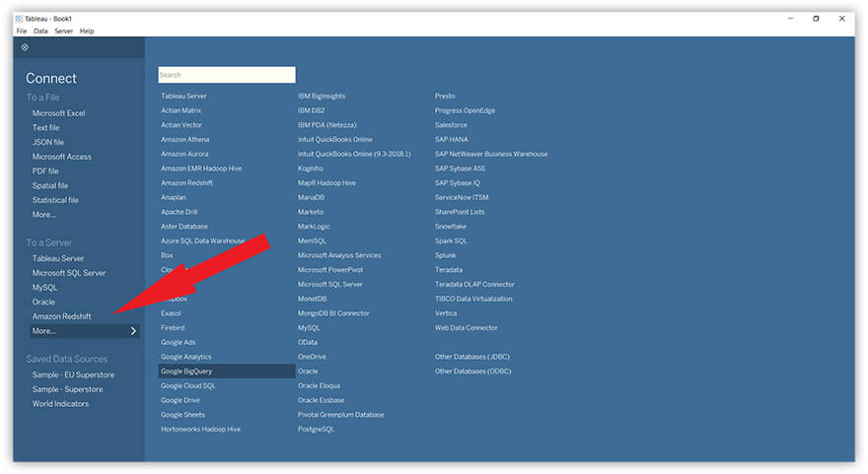Open Web Data Connector

[467, 327]
